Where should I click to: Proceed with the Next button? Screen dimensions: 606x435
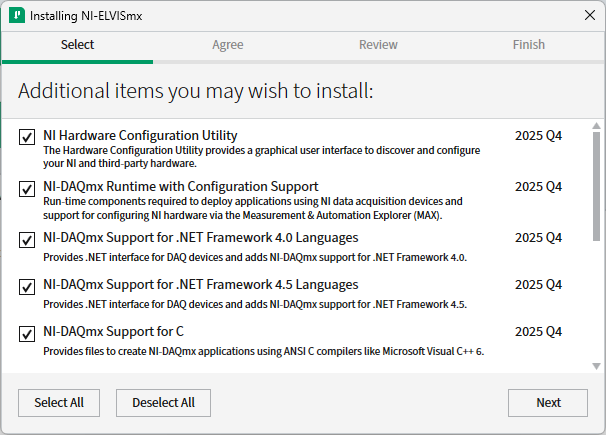coord(548,403)
